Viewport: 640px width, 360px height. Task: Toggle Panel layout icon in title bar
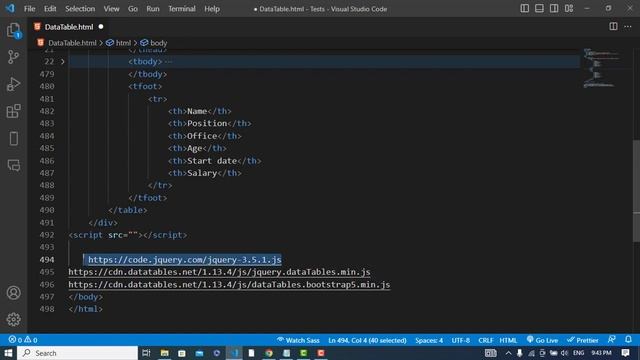click(539, 9)
